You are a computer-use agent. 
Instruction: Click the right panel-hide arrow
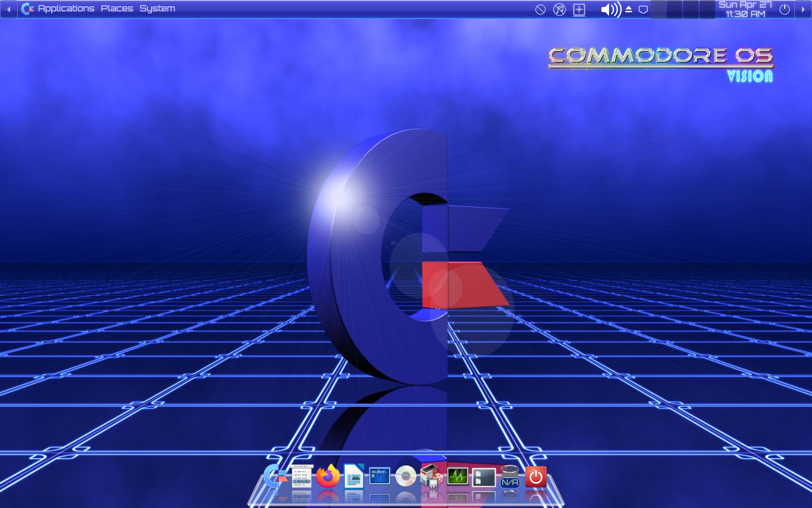click(803, 9)
